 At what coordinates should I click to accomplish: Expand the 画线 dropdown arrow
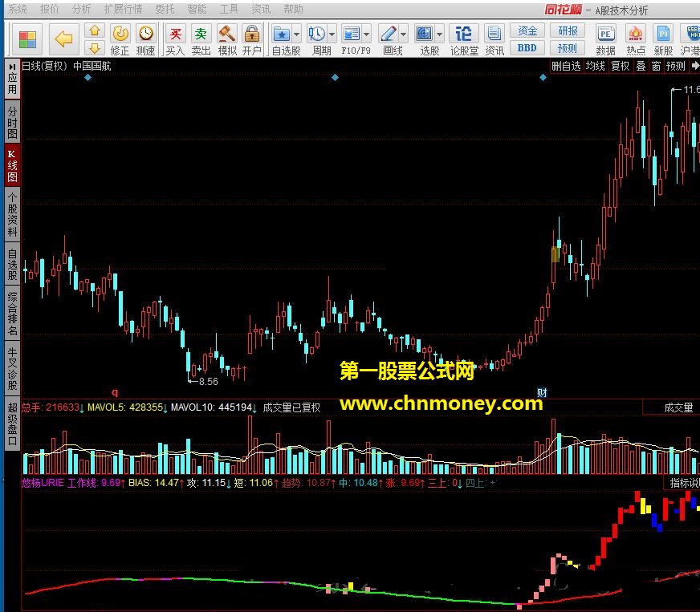[404, 34]
